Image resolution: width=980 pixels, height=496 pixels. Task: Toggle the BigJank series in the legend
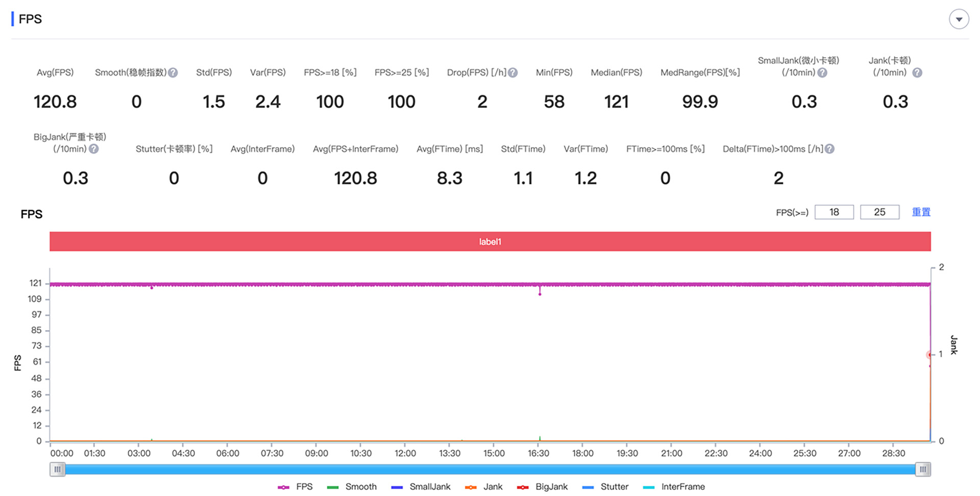(542, 487)
